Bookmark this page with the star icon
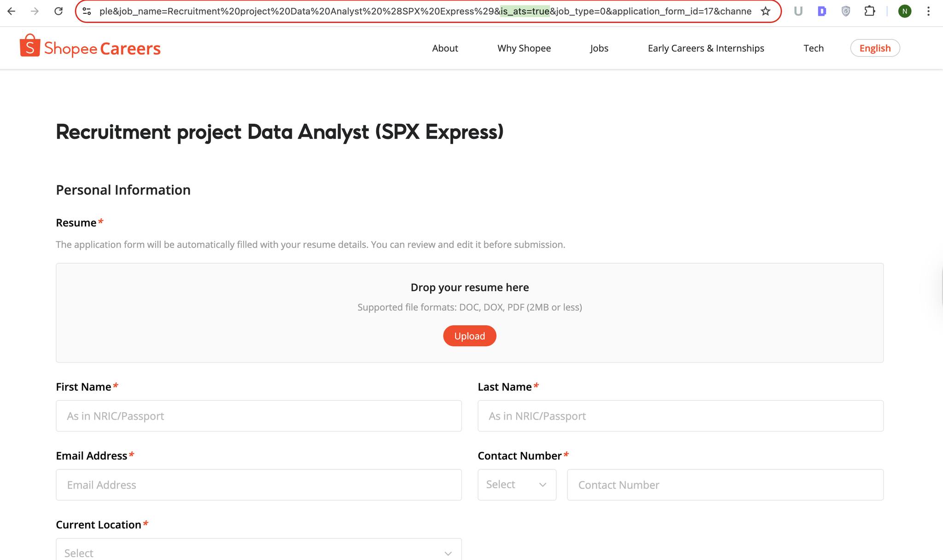This screenshot has height=560, width=943. (765, 11)
